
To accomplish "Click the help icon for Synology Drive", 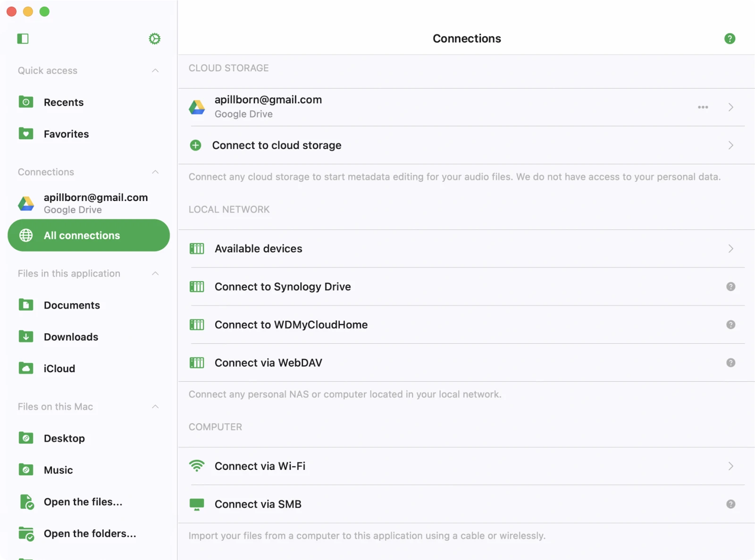I will (730, 287).
